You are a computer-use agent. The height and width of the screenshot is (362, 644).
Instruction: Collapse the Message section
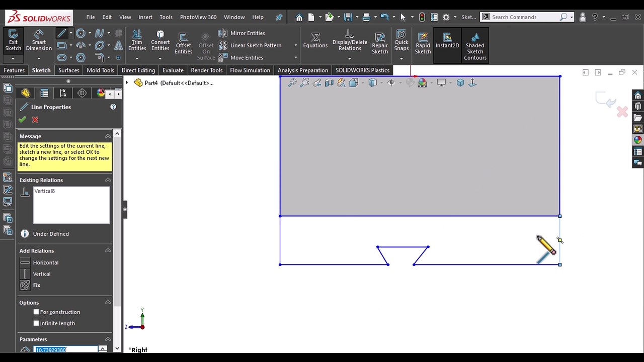coord(108,136)
